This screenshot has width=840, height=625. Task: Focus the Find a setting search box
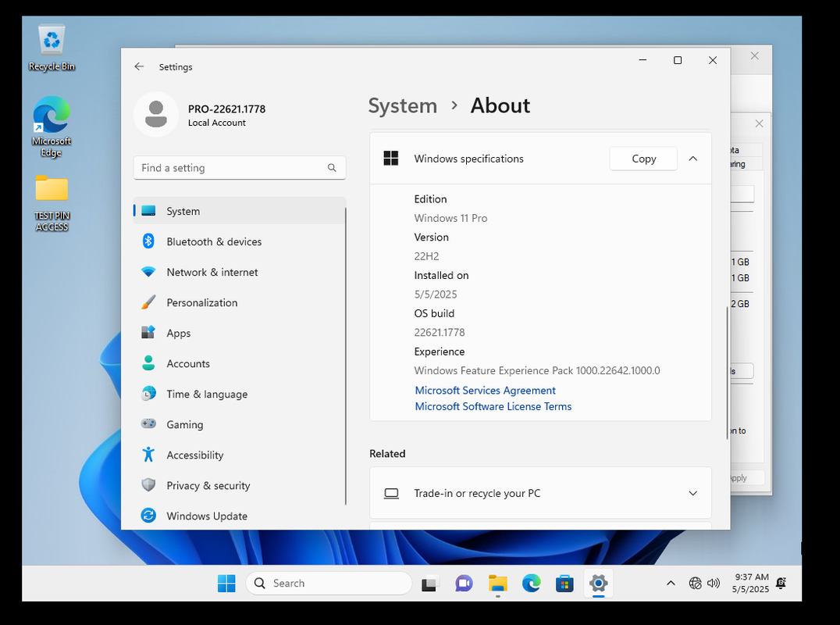pos(240,168)
